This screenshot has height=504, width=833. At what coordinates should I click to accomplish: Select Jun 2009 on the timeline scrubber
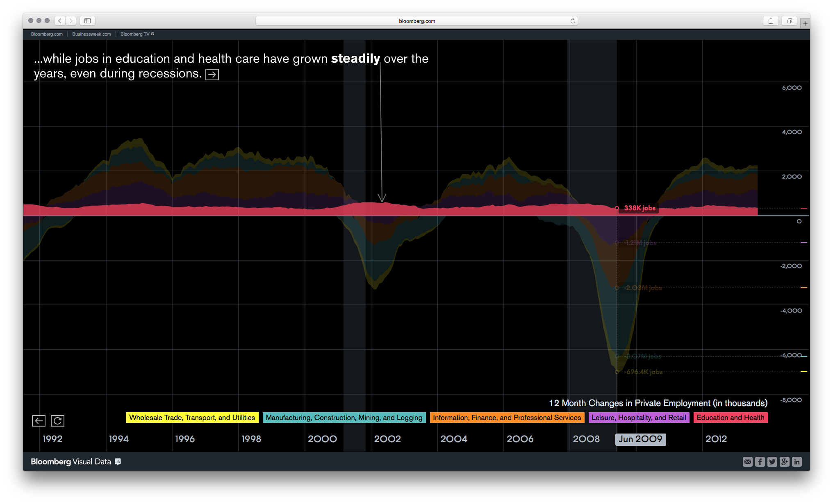click(x=640, y=439)
